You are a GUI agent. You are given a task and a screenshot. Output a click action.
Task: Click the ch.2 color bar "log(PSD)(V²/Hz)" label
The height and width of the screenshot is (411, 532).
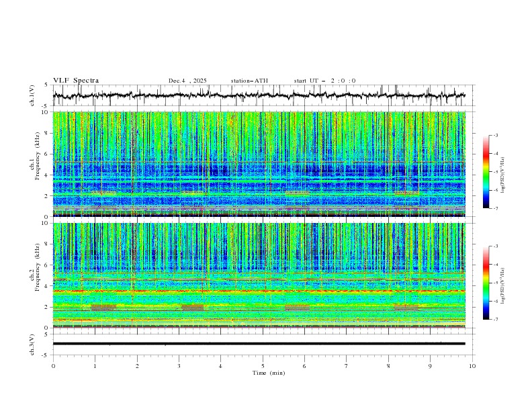[503, 286]
